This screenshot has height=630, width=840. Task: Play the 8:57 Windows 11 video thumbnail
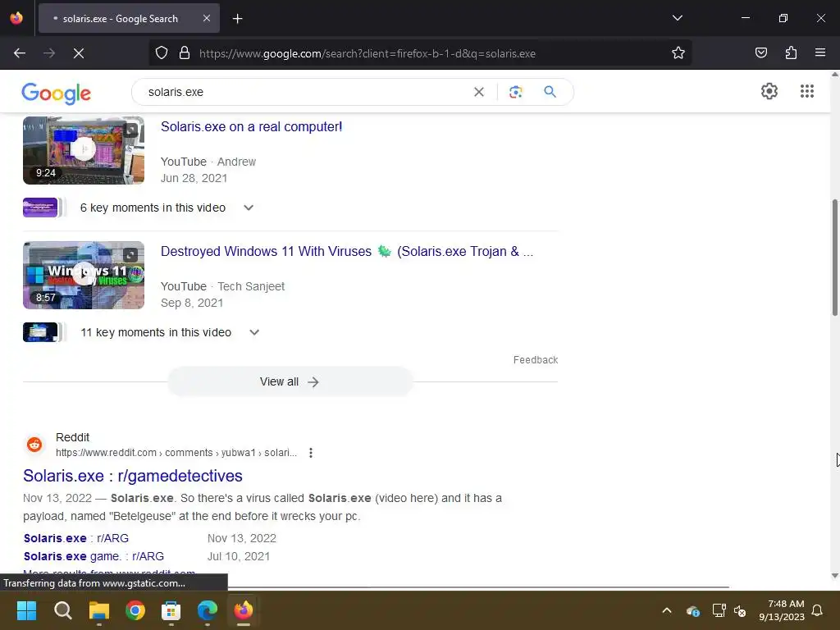(84, 275)
